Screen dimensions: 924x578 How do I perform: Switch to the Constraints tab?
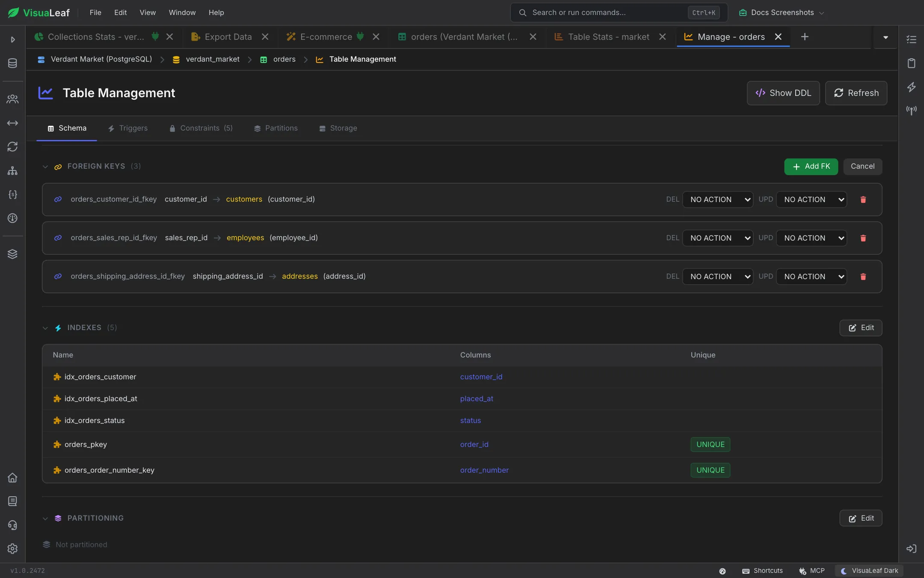click(201, 128)
